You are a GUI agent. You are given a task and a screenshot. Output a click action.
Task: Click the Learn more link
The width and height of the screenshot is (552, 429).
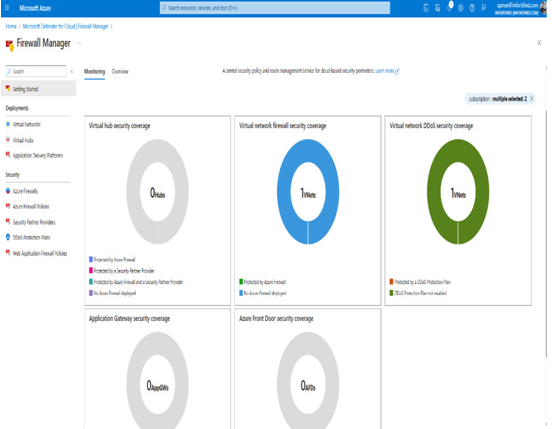click(387, 71)
